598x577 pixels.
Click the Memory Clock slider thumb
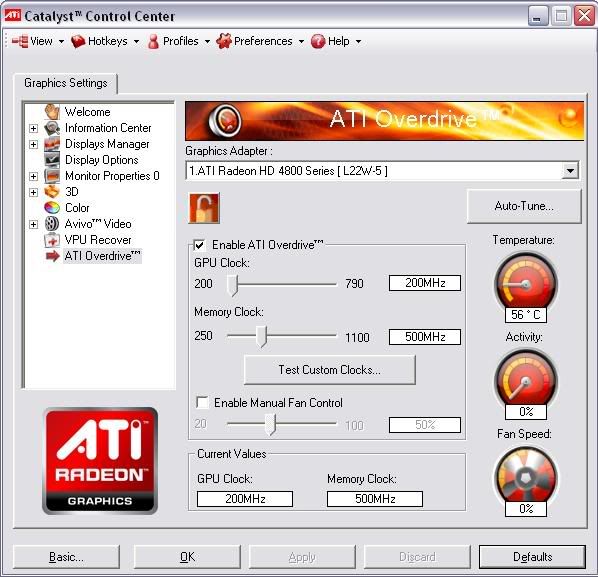261,336
